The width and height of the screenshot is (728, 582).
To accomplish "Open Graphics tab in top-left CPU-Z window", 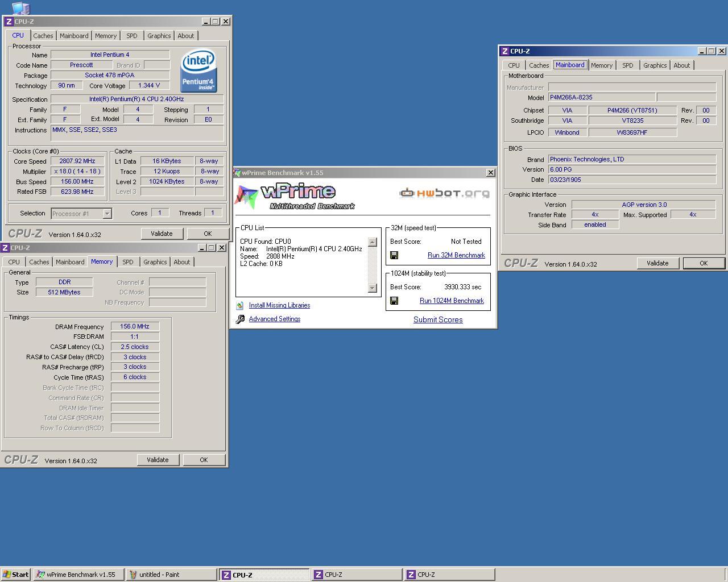I will tap(159, 36).
